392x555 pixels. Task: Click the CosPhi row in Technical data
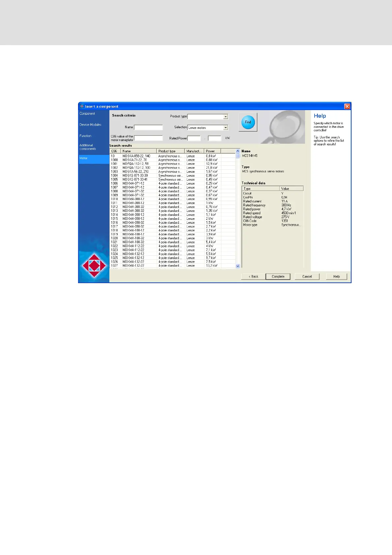click(x=272, y=197)
